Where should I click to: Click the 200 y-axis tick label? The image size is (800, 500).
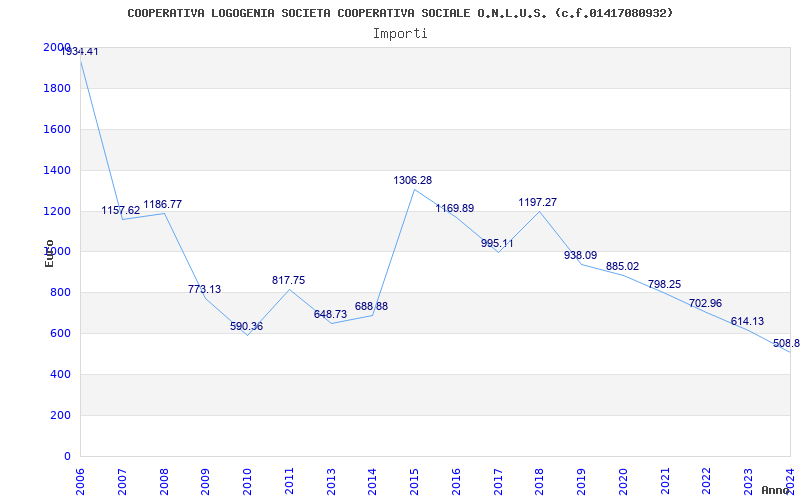tap(60, 415)
